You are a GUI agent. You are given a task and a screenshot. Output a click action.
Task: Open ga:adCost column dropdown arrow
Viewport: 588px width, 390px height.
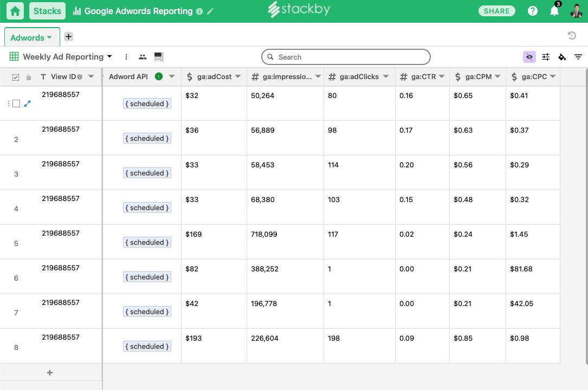[238, 76]
